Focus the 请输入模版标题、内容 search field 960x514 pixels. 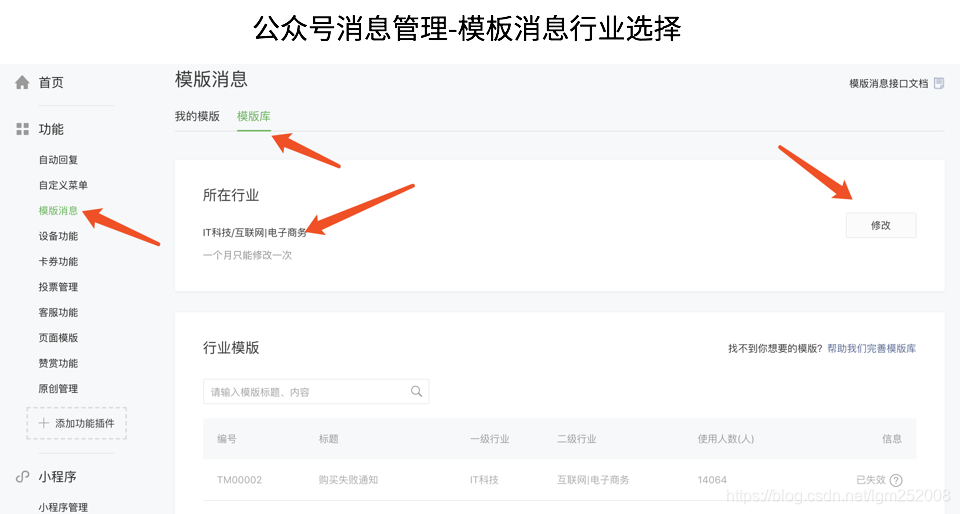(x=316, y=392)
